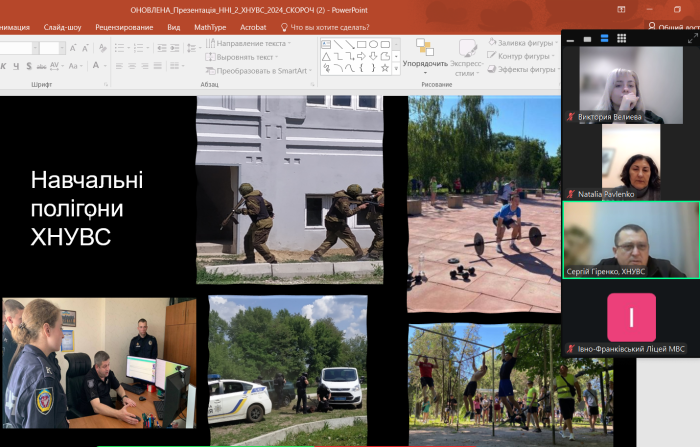The height and width of the screenshot is (447, 700).
Task: Expand the Zoom video panel to fullscreen
Action: (x=693, y=39)
